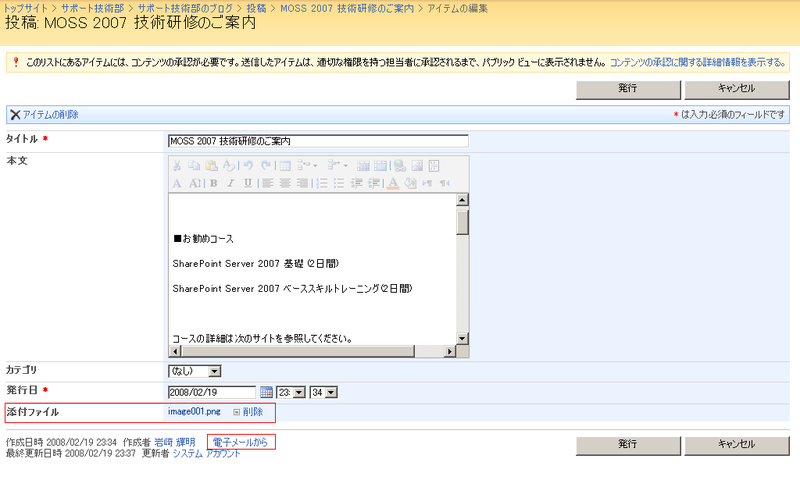800x480 pixels.
Task: Toggle Bold formatting
Action: [214, 183]
